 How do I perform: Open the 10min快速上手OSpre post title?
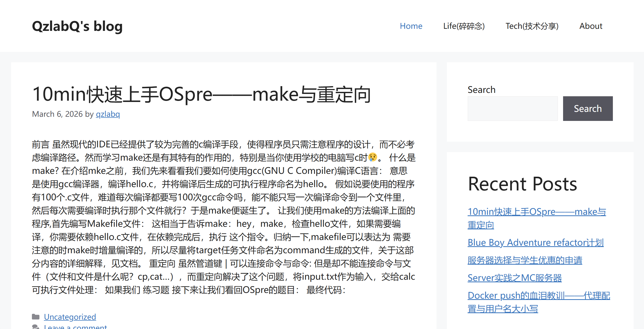click(x=201, y=94)
